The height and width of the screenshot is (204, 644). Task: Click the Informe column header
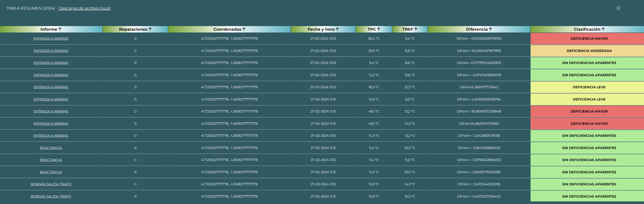(49, 29)
